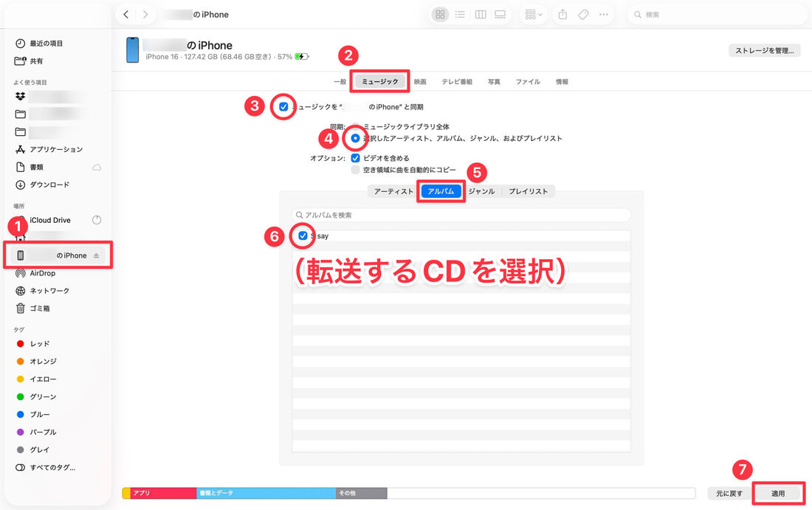
Task: Click the Documents & Data storage segment
Action: [266, 493]
